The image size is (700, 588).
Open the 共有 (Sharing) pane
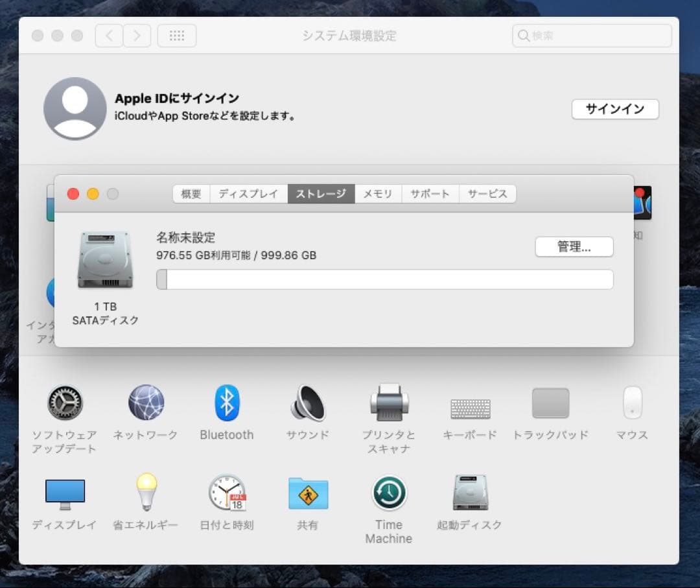pos(307,494)
